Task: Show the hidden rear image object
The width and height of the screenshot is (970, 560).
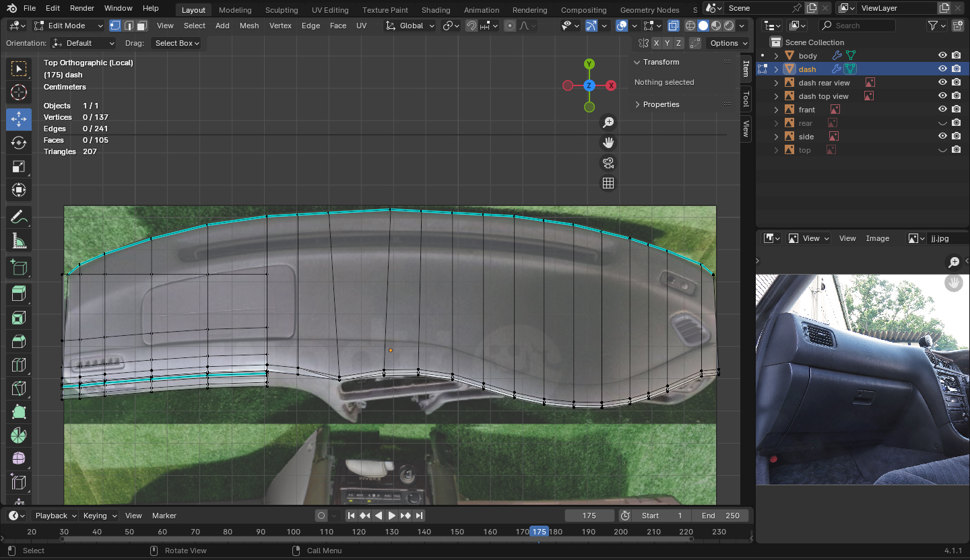Action: pos(942,123)
